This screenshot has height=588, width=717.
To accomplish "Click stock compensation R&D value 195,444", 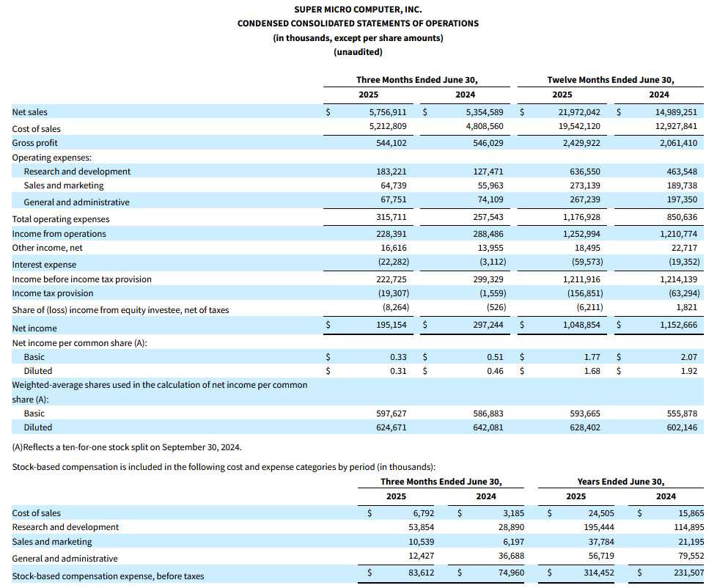I will point(599,527).
